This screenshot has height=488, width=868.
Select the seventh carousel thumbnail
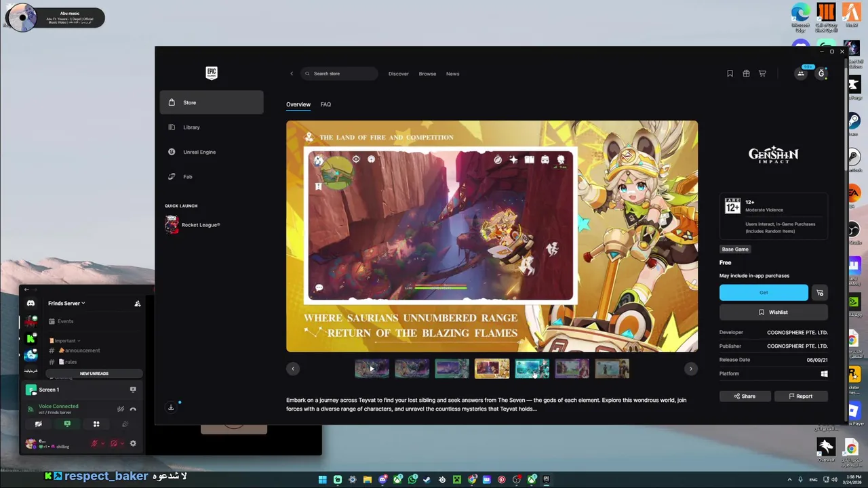(x=612, y=369)
